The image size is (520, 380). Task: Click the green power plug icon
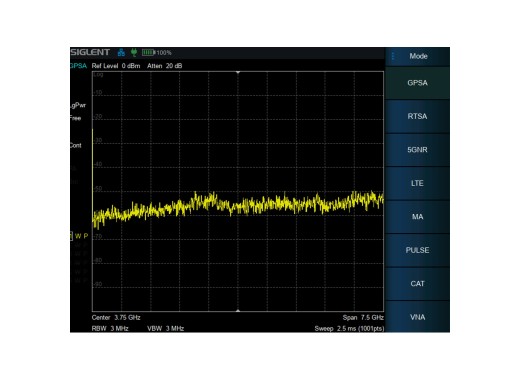coord(134,52)
